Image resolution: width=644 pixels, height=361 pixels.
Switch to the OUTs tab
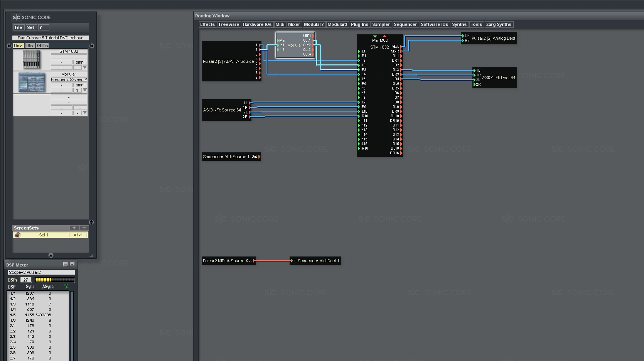point(42,46)
